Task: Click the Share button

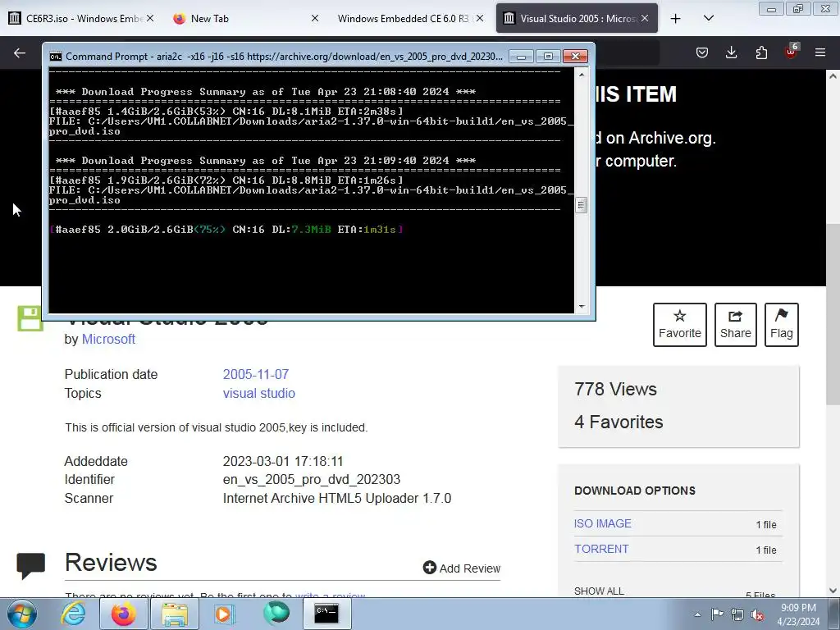Action: (x=736, y=325)
